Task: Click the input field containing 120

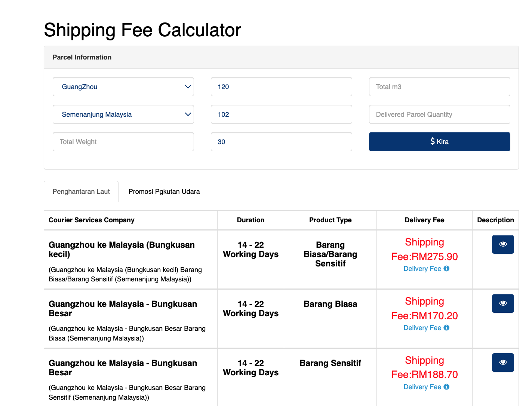Action: coord(281,87)
